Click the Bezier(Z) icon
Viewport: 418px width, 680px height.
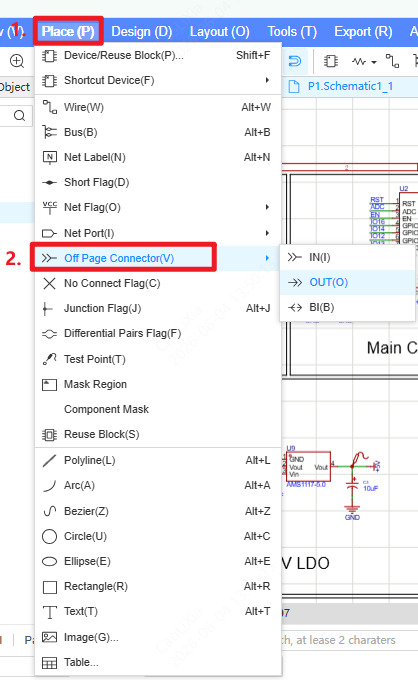pyautogui.click(x=49, y=511)
